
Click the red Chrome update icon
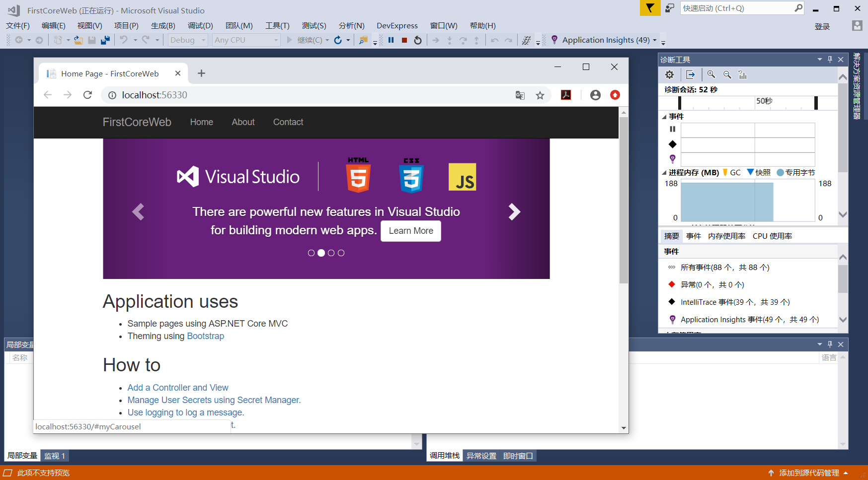(615, 95)
